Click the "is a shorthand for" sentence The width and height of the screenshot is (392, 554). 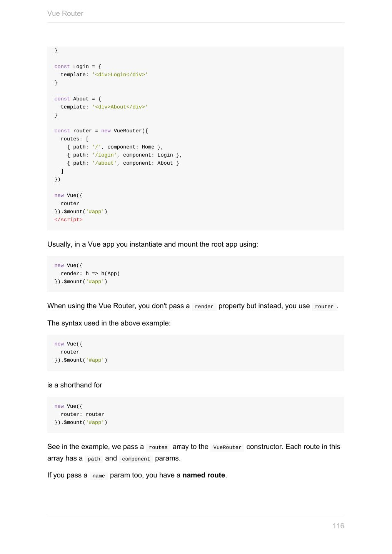[75, 385]
